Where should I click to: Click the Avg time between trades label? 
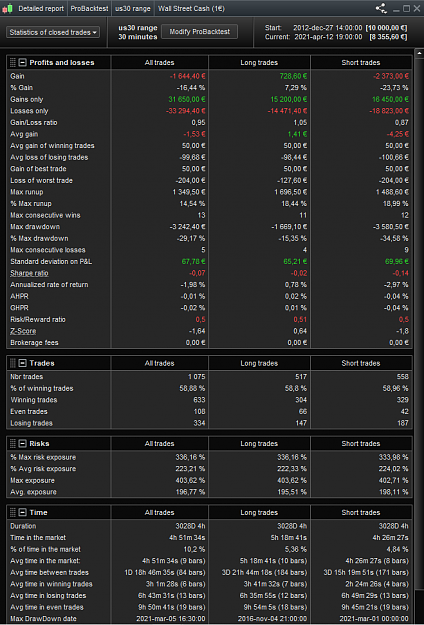coord(49,572)
